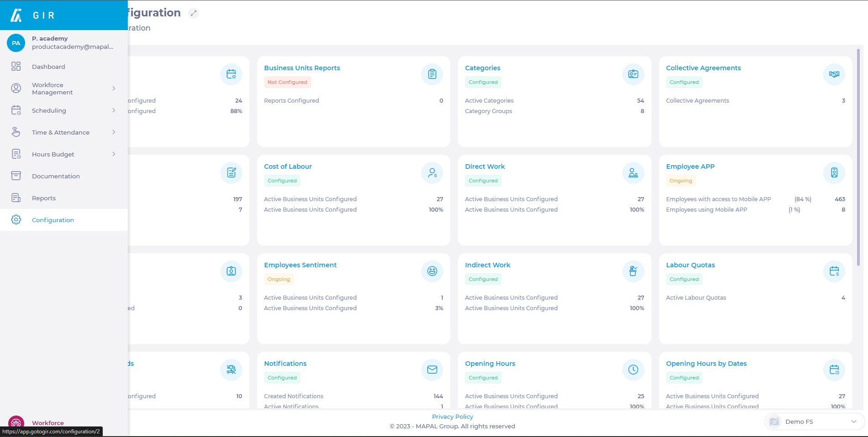
Task: Click the Collective Agreements handshake icon
Action: tap(834, 74)
